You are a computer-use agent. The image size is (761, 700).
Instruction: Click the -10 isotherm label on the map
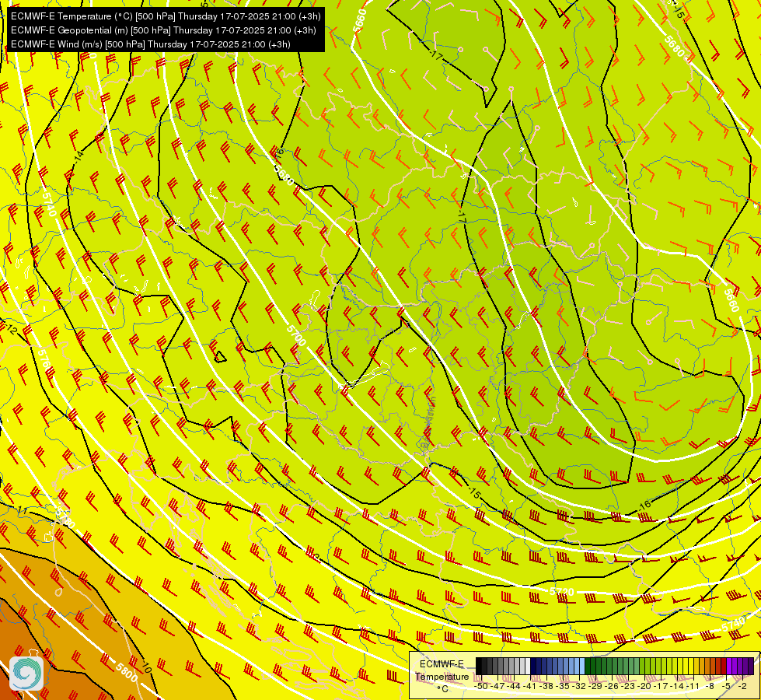pyautogui.click(x=145, y=667)
